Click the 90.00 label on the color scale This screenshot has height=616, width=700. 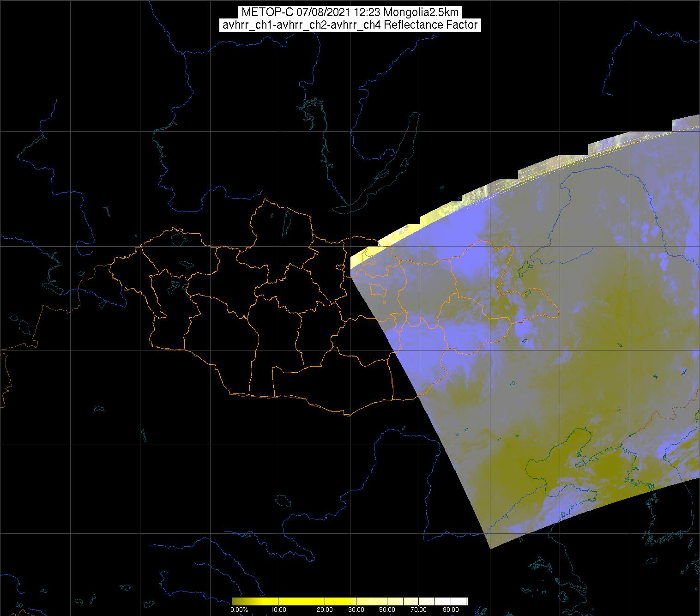coord(451,610)
